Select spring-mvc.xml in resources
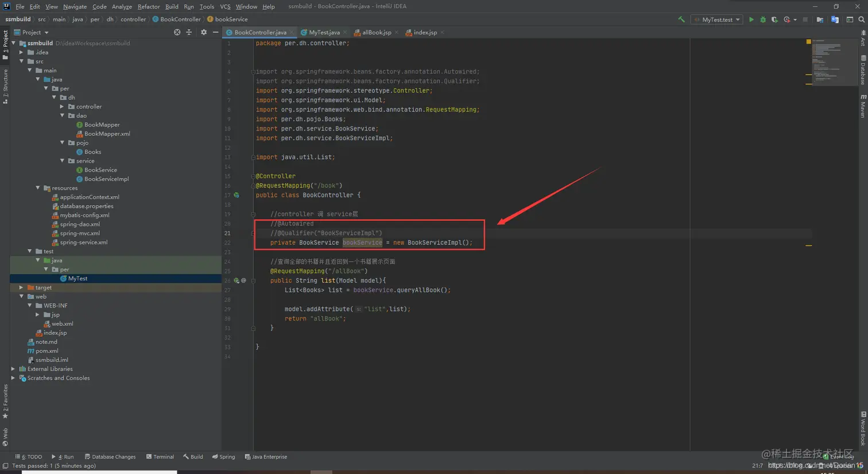The height and width of the screenshot is (474, 868). (x=80, y=233)
